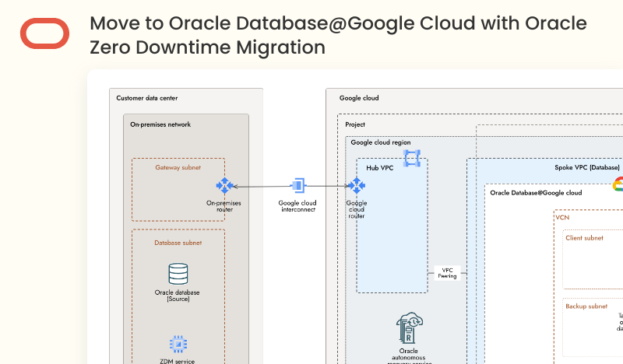Select the On-premises router icon

(x=224, y=185)
